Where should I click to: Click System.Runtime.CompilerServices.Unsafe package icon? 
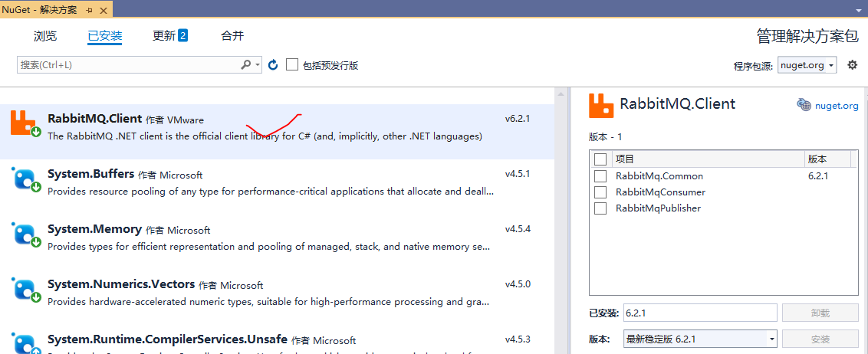coord(25,343)
